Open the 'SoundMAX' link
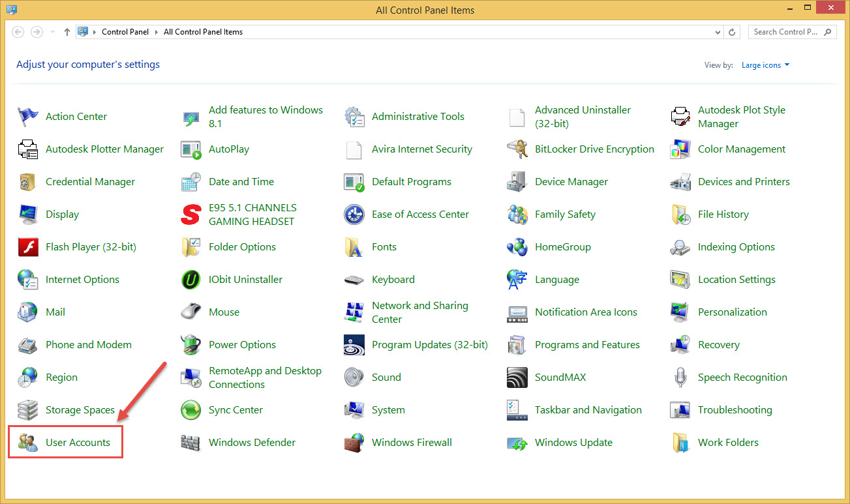Viewport: 850px width, 504px height. coord(560,378)
